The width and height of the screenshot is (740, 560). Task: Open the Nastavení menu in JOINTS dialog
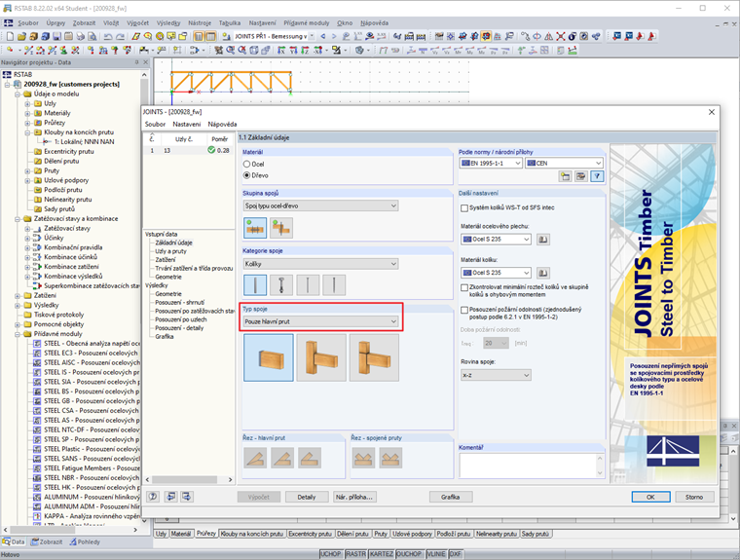(187, 125)
